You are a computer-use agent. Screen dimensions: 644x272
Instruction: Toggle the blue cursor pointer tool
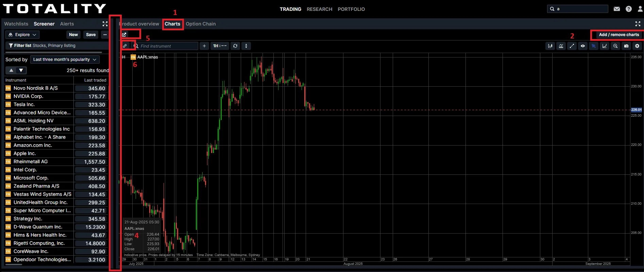(x=594, y=46)
